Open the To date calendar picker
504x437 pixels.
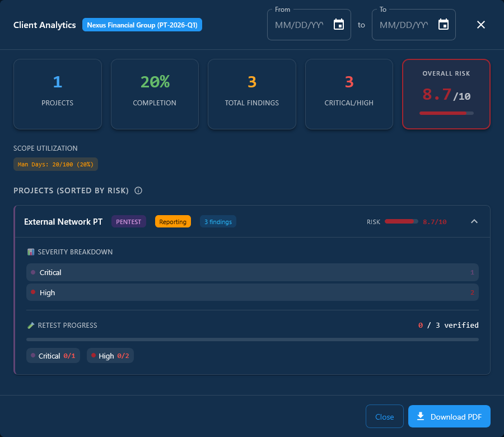[x=444, y=25]
